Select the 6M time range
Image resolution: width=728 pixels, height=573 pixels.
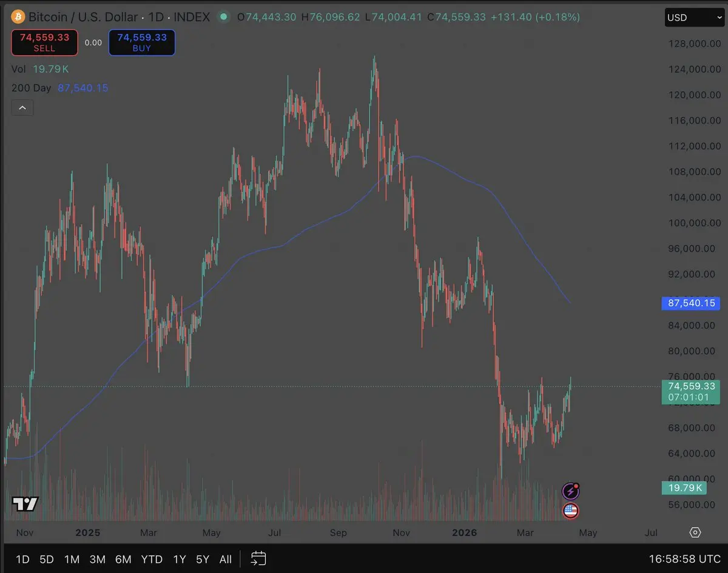pos(123,559)
